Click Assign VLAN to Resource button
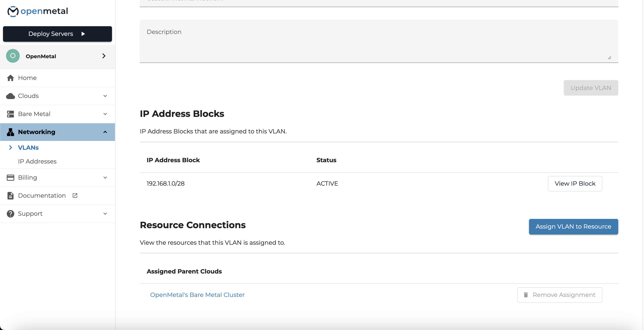Image resolution: width=644 pixels, height=330 pixels. [573, 226]
